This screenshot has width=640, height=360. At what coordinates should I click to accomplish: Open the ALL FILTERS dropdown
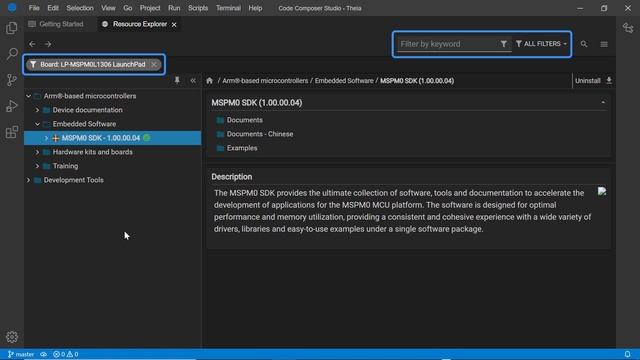[x=541, y=44]
